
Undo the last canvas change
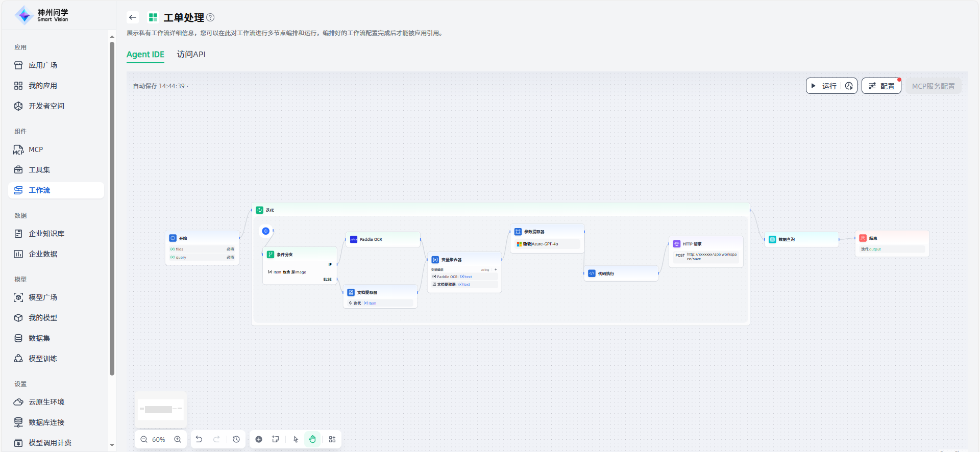tap(199, 439)
